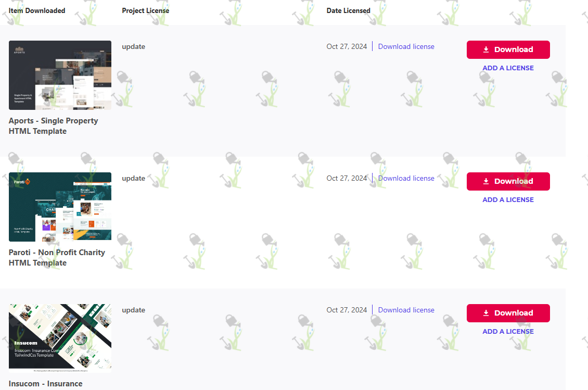Open Download license link for Insucom

(x=406, y=310)
